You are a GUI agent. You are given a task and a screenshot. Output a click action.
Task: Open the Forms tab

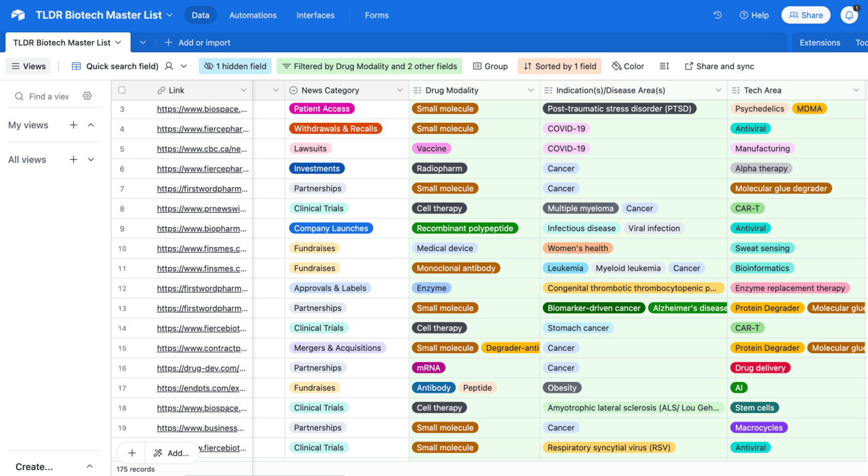[x=376, y=15]
